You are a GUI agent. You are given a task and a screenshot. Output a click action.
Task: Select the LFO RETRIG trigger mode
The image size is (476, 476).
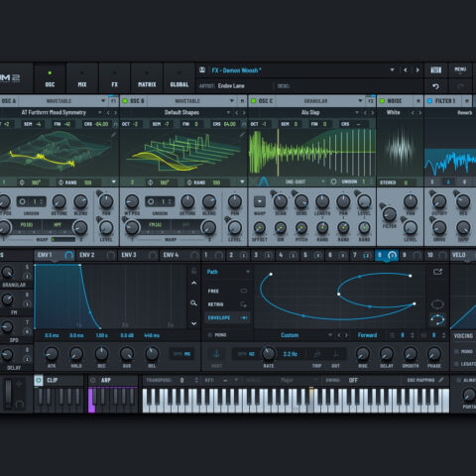pyautogui.click(x=227, y=304)
